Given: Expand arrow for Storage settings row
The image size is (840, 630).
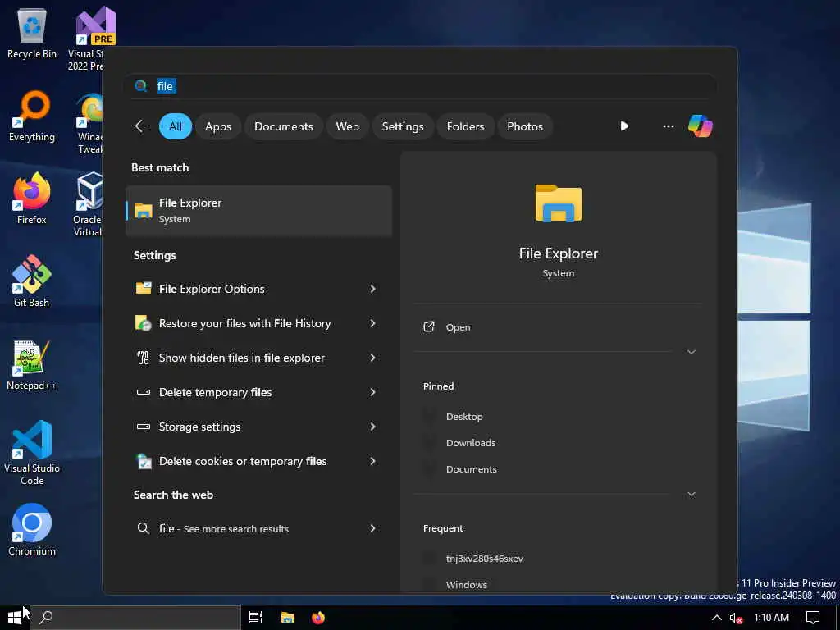Looking at the screenshot, I should tap(373, 427).
